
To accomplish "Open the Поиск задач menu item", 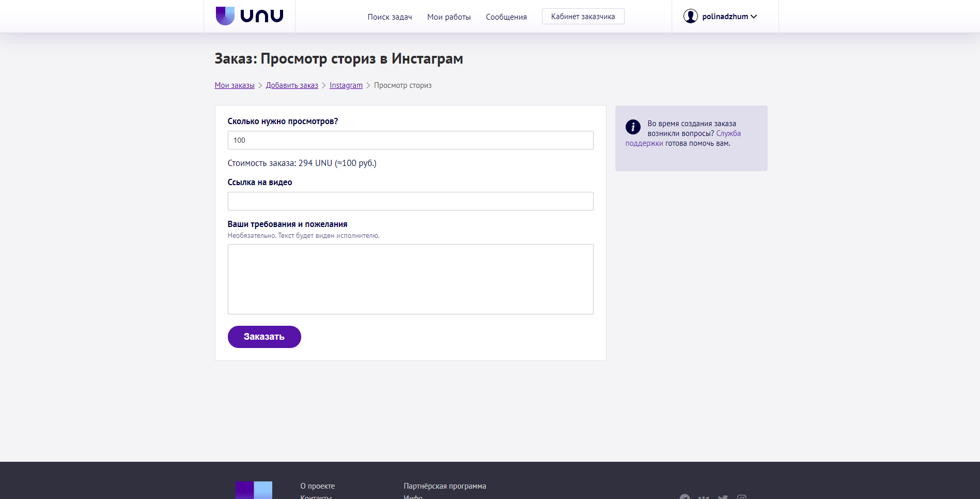I will [x=390, y=17].
